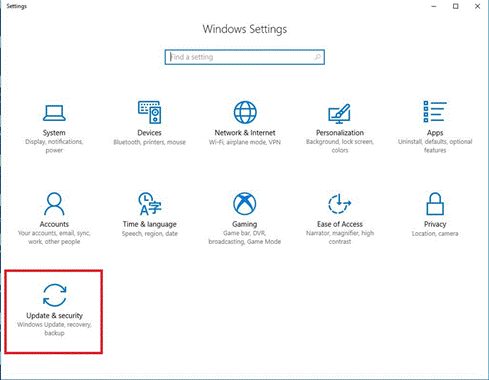This screenshot has width=489, height=380.
Task: Click 'Display, notifications, power' description
Action: pyautogui.click(x=54, y=146)
